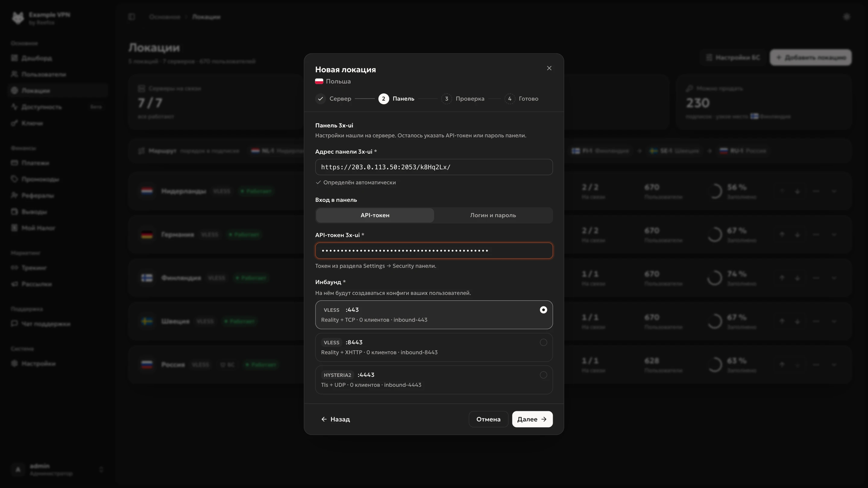Screen dimensions: 868x488
Task: Click the Reality + XHTTP inbound-8443 description
Action: [x=379, y=352]
